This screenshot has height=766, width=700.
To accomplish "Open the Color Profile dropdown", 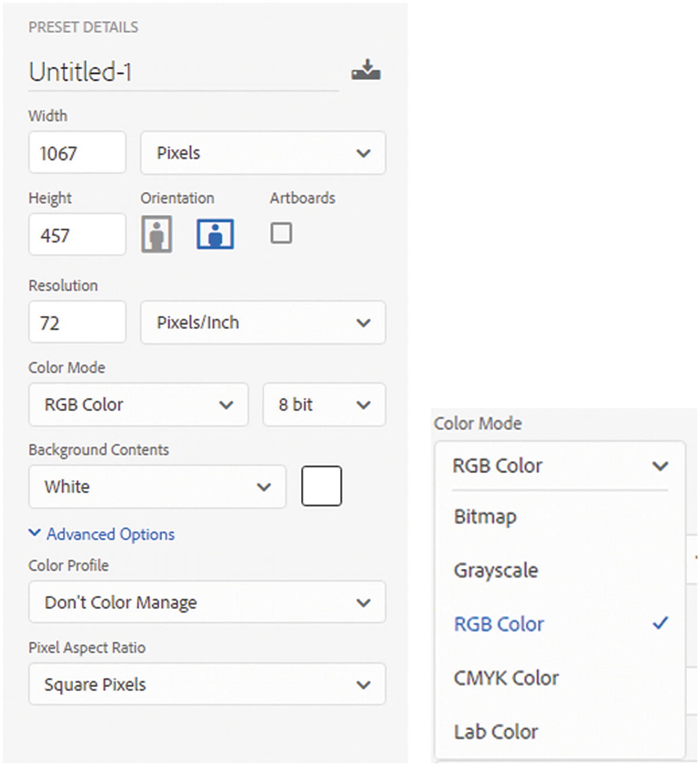I will click(207, 602).
